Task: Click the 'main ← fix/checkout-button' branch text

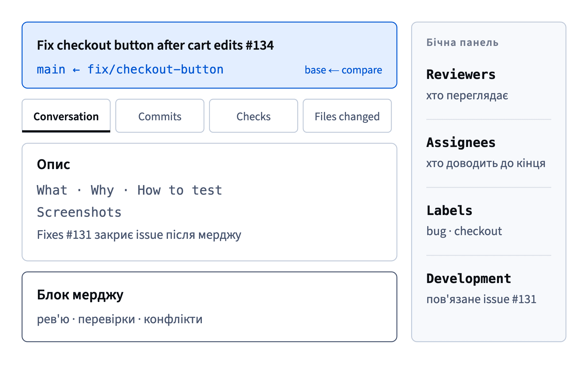Action: pos(130,69)
